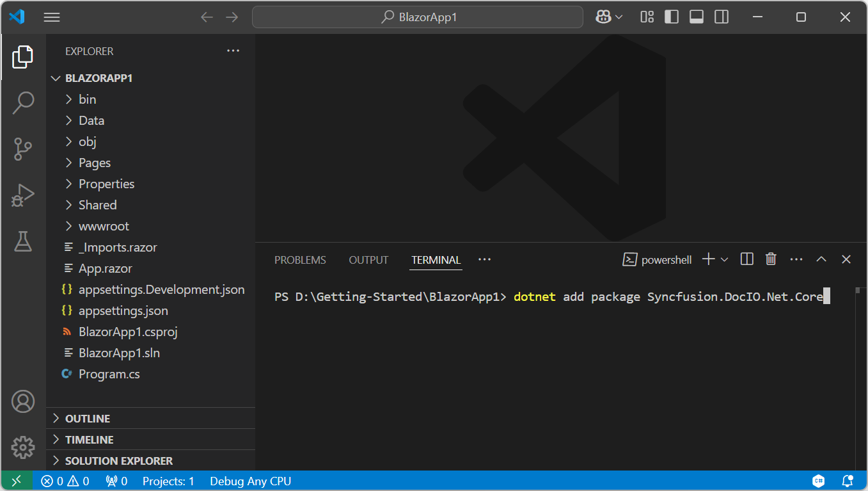Click the Projects: 1 status item

tap(168, 481)
